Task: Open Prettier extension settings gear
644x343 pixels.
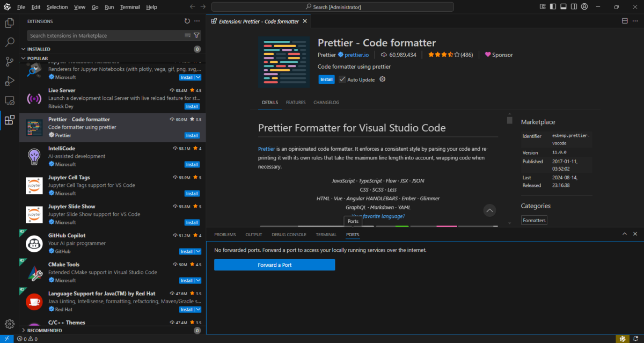Action: (x=383, y=79)
